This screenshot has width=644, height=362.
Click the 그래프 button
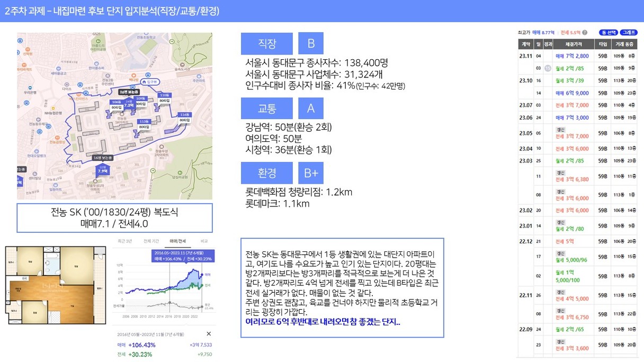(x=628, y=32)
